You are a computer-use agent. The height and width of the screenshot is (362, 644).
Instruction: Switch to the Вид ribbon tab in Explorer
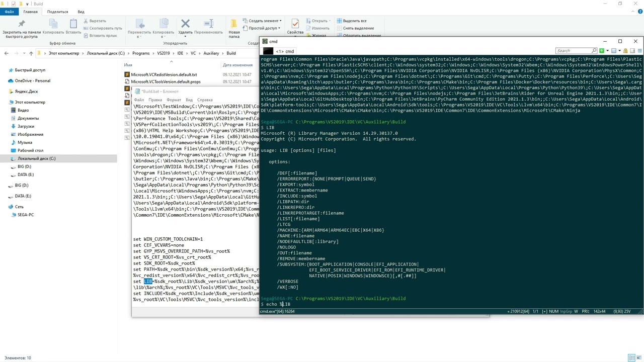click(81, 12)
